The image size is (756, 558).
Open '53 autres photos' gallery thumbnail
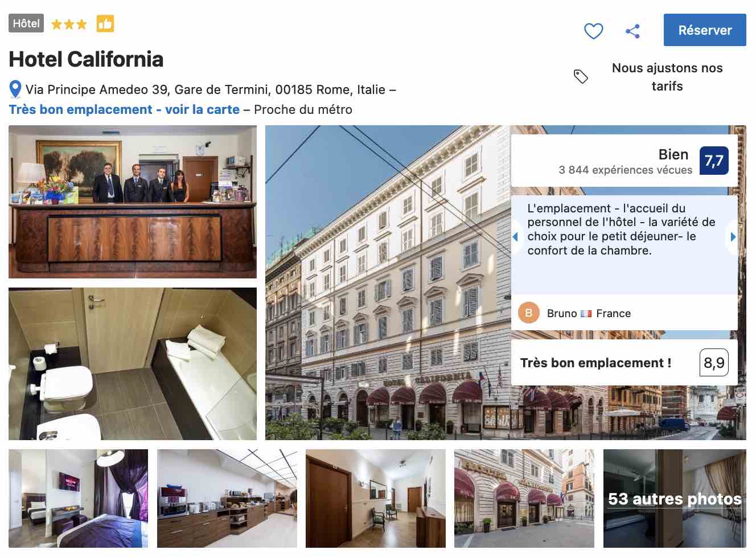point(675,499)
